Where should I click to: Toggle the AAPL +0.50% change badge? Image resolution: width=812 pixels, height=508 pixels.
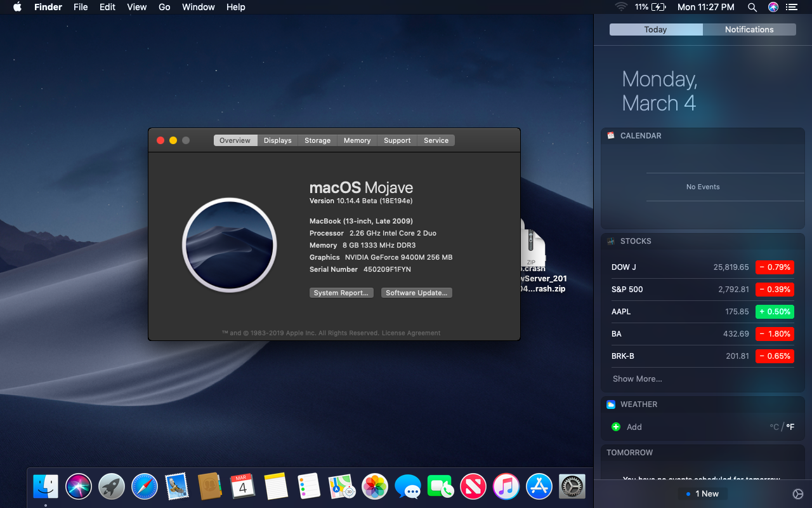click(775, 312)
